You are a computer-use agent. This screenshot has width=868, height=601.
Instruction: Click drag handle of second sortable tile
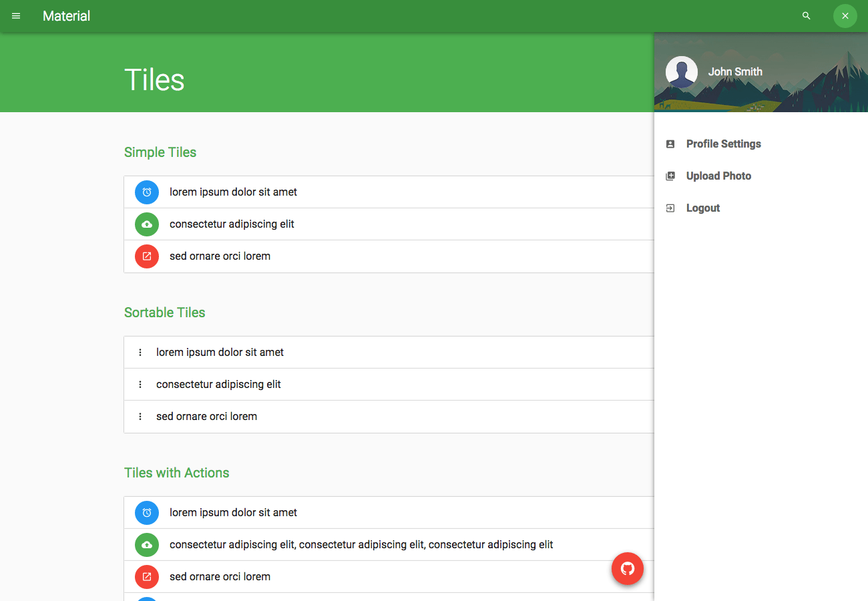140,385
